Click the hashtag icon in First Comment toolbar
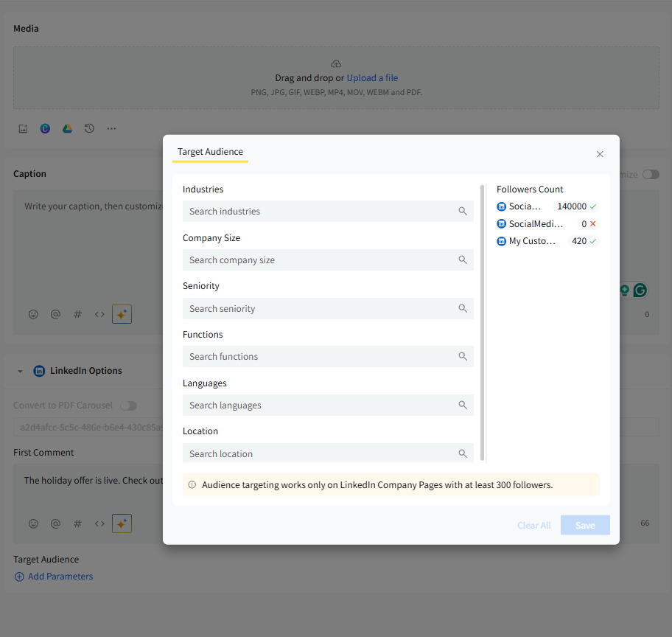 coord(77,523)
